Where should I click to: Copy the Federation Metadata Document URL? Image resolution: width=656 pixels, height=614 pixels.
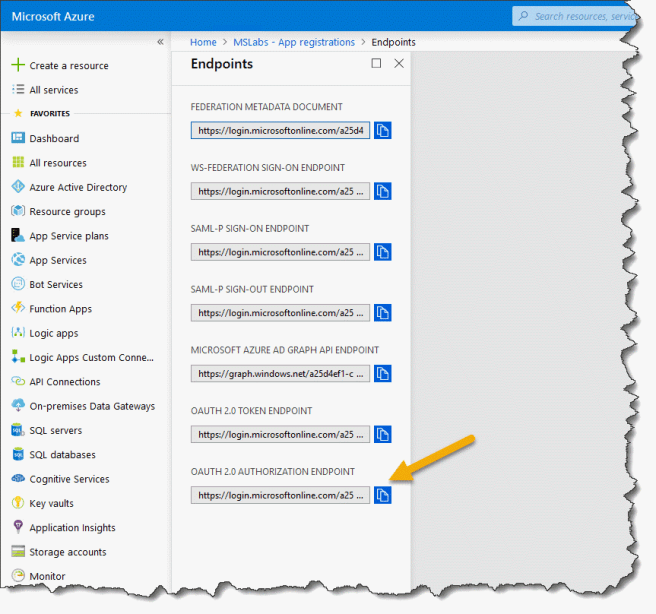(x=383, y=130)
